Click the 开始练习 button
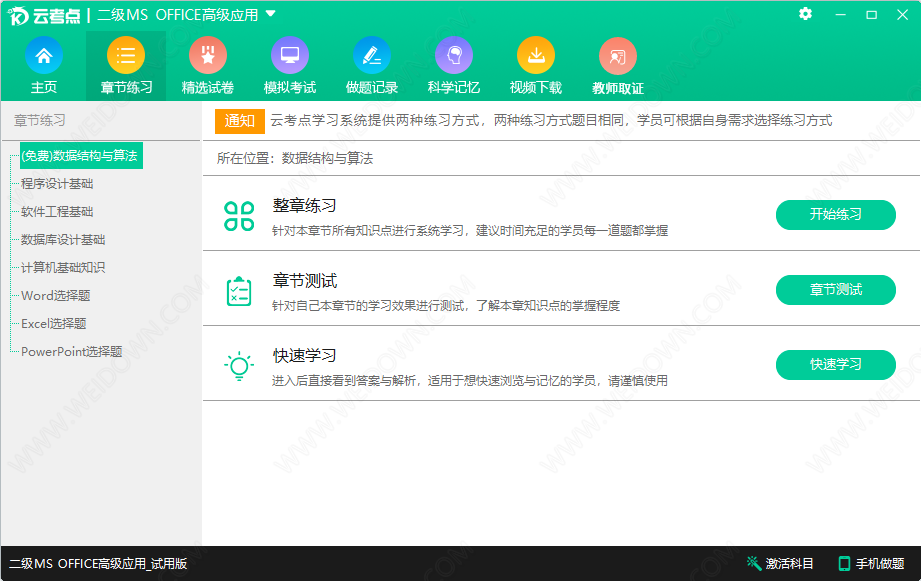This screenshot has width=921, height=581. (x=835, y=214)
